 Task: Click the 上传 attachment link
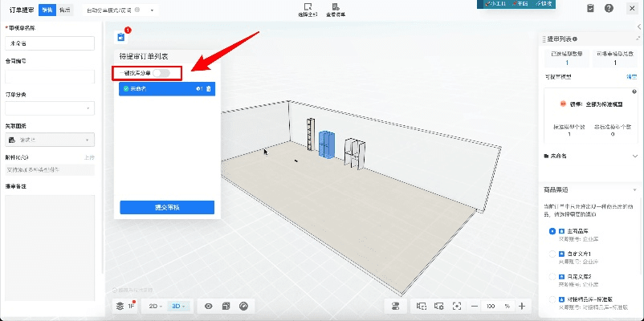89,157
